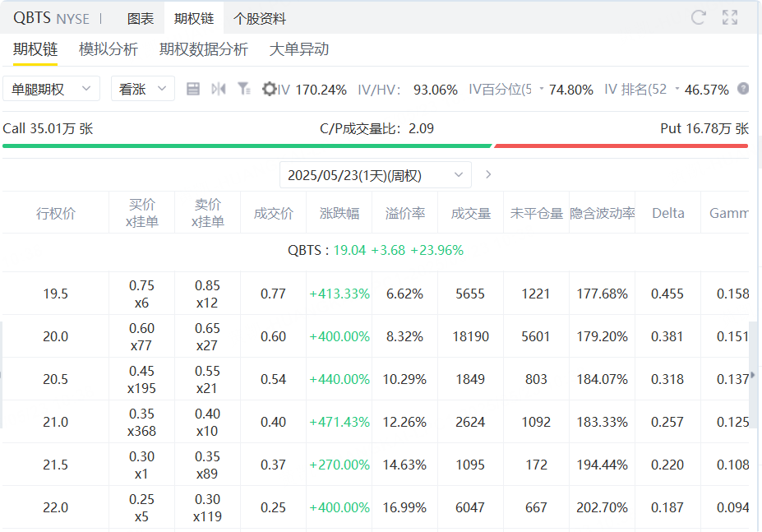
Task: Open the gear settings icon beside IV
Action: coord(269,89)
